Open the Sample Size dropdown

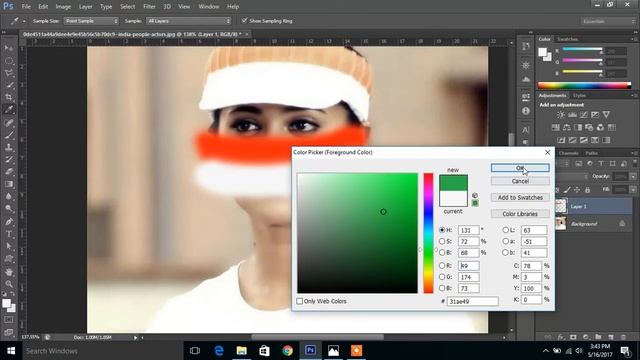(91, 21)
